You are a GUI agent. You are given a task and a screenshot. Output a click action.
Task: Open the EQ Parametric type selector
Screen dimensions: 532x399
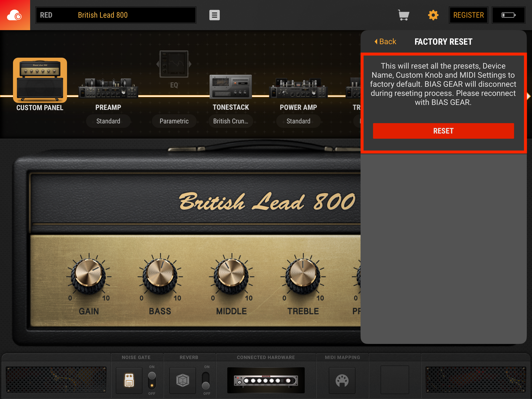pyautogui.click(x=174, y=121)
